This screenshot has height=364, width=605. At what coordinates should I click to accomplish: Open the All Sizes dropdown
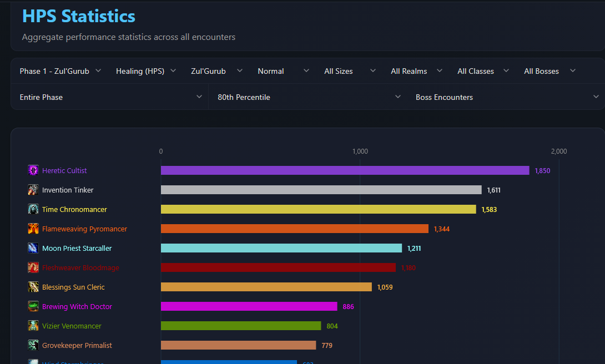click(x=350, y=71)
